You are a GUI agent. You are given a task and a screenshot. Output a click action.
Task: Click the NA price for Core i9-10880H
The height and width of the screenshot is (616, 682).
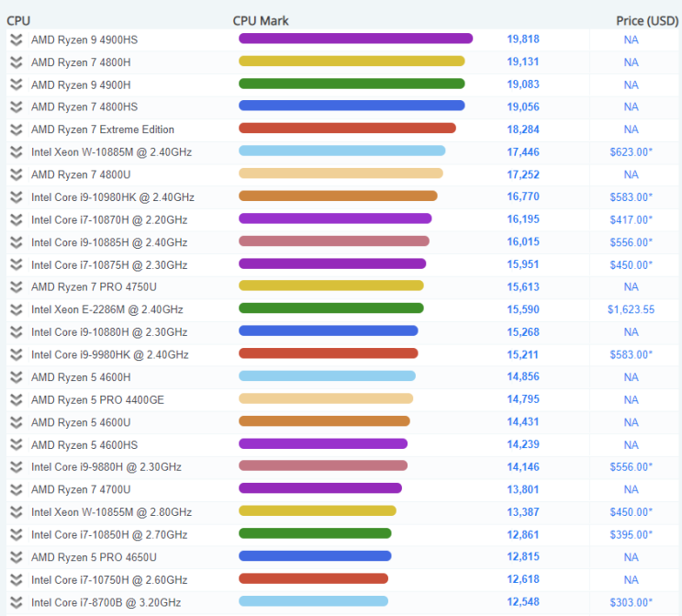[x=632, y=332]
